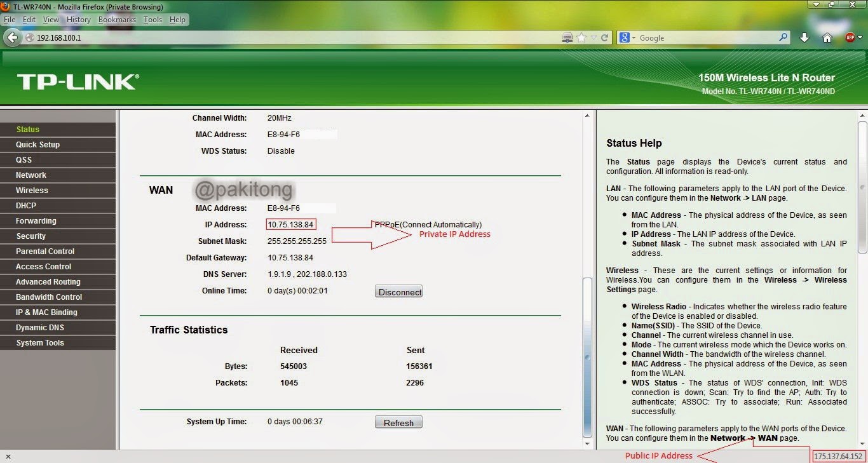This screenshot has height=463, width=868.
Task: Click the 175.137.64.152 status bar address
Action: pos(839,457)
